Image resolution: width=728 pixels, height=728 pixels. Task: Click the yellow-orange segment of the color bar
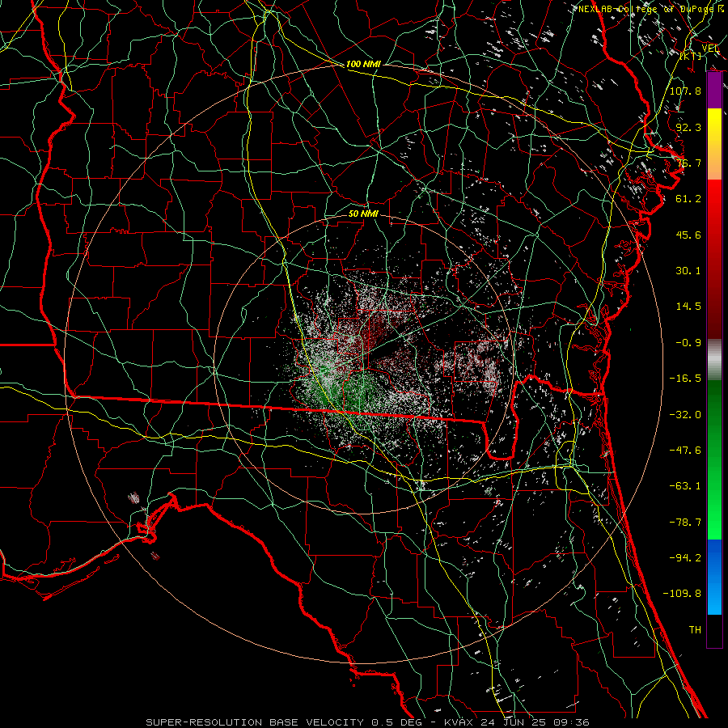[x=714, y=145]
